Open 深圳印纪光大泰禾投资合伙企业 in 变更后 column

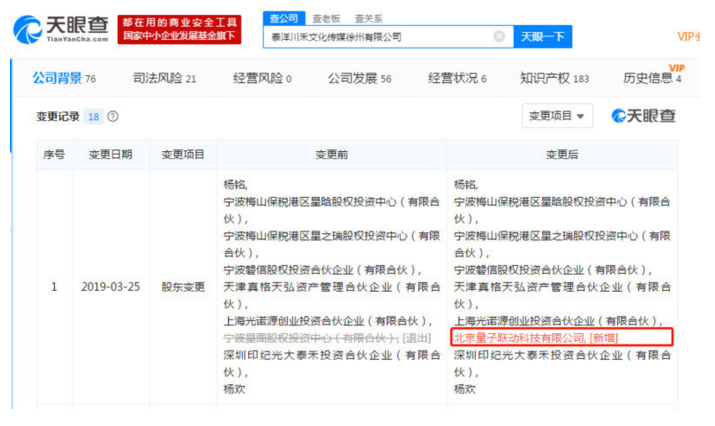tap(562, 364)
